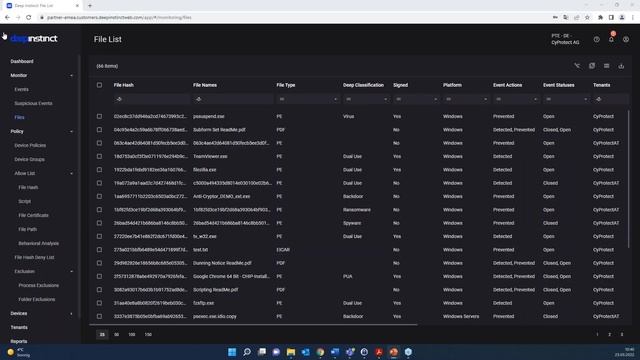The image size is (640, 360).
Task: Toggle the select-all checkbox in table header
Action: click(99, 85)
